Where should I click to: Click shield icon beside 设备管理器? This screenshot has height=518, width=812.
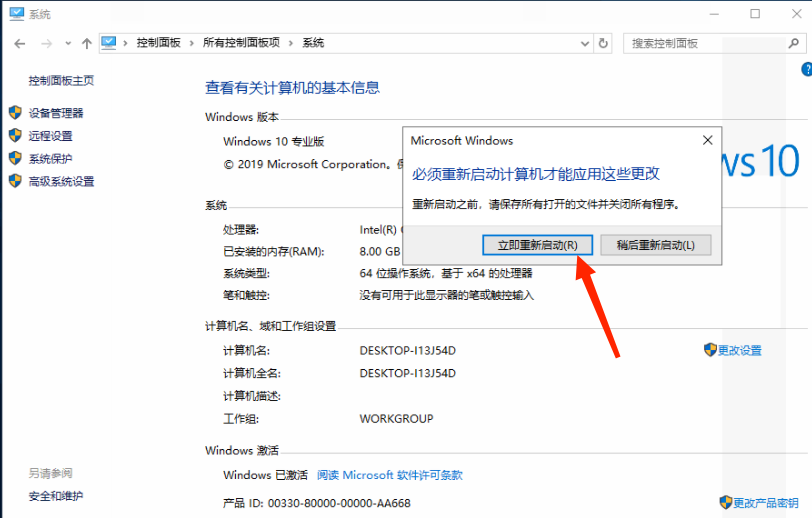(15, 112)
